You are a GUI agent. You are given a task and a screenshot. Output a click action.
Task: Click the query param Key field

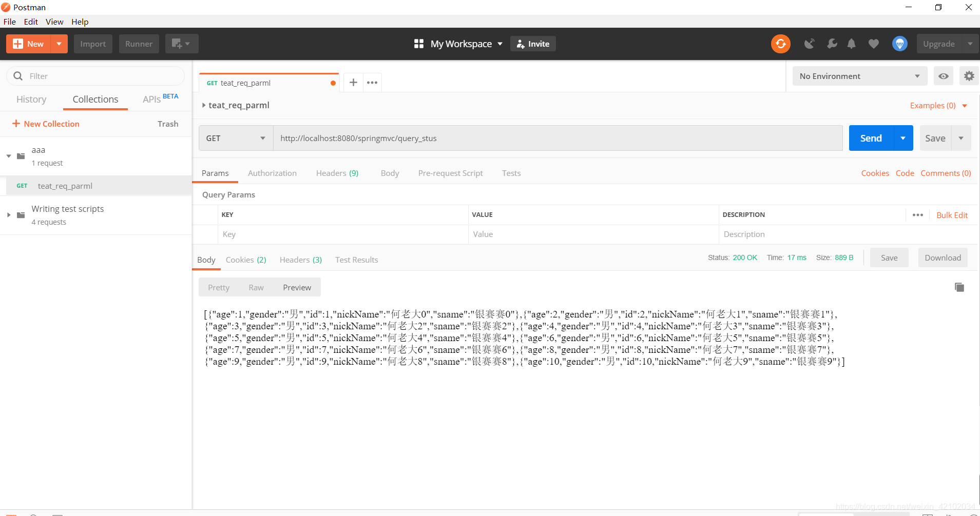point(343,234)
